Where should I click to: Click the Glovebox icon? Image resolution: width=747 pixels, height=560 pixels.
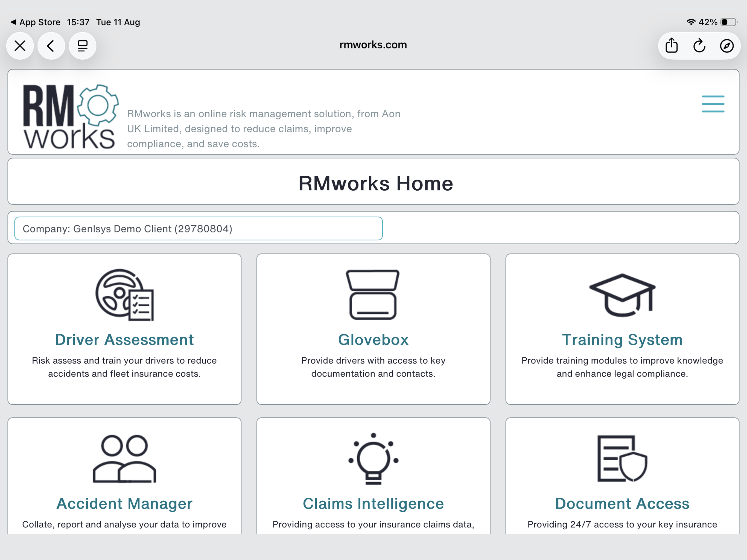click(x=373, y=294)
